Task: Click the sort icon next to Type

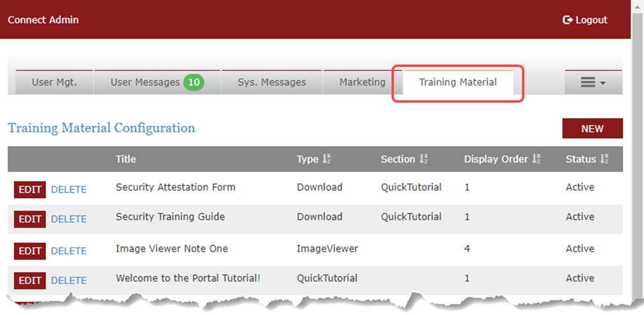Action: point(326,160)
